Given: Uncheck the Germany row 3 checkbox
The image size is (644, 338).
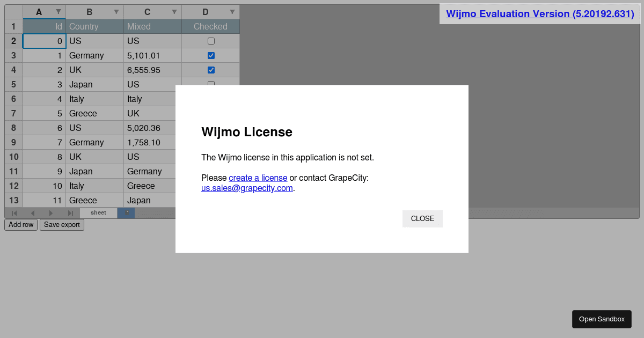Looking at the screenshot, I should point(211,55).
